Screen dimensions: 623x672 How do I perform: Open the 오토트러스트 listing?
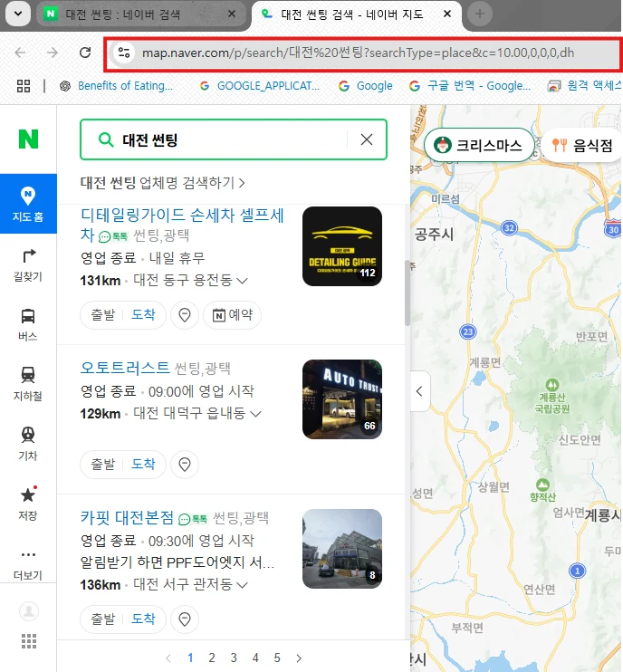[125, 368]
